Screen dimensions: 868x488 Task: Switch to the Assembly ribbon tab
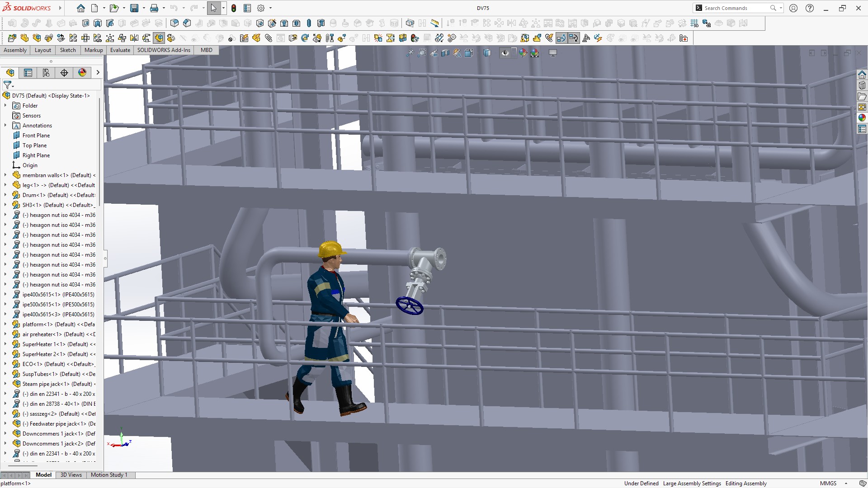15,50
